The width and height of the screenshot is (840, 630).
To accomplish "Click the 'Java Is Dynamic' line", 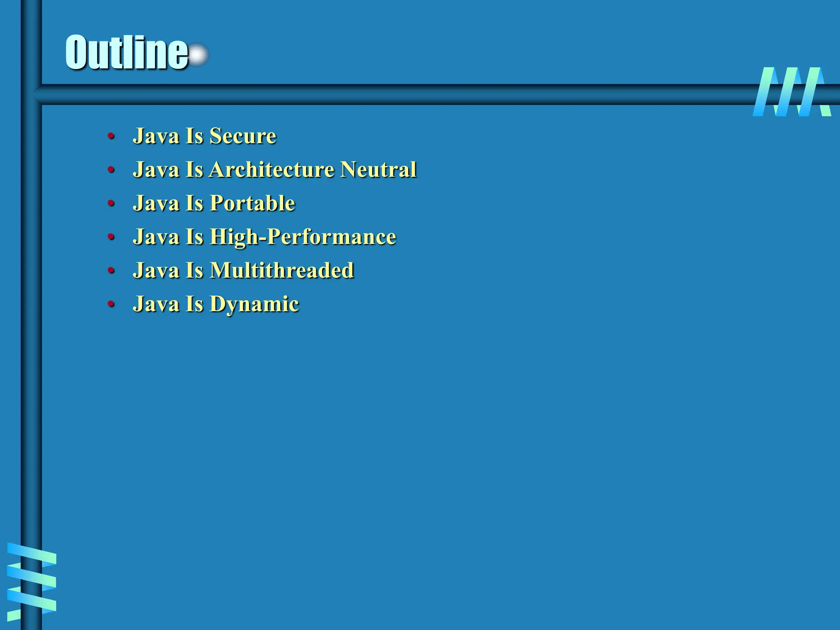I will coord(216,304).
